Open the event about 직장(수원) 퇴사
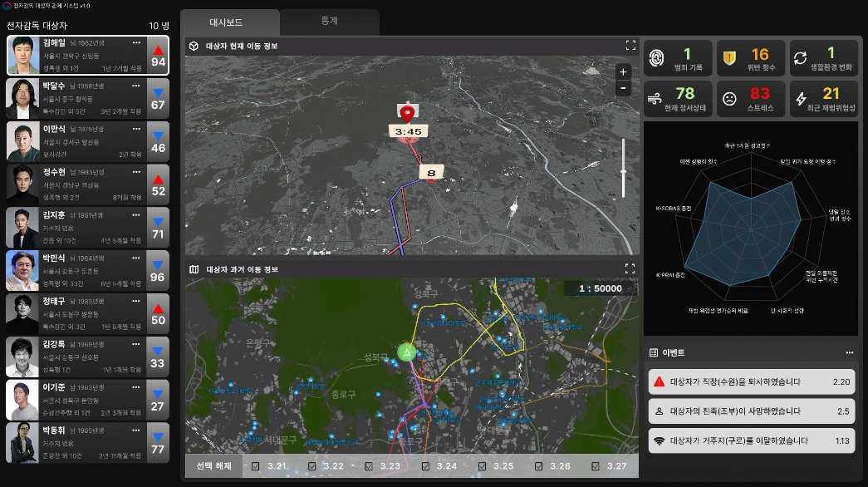Viewport: 868px width, 487px height. [751, 381]
